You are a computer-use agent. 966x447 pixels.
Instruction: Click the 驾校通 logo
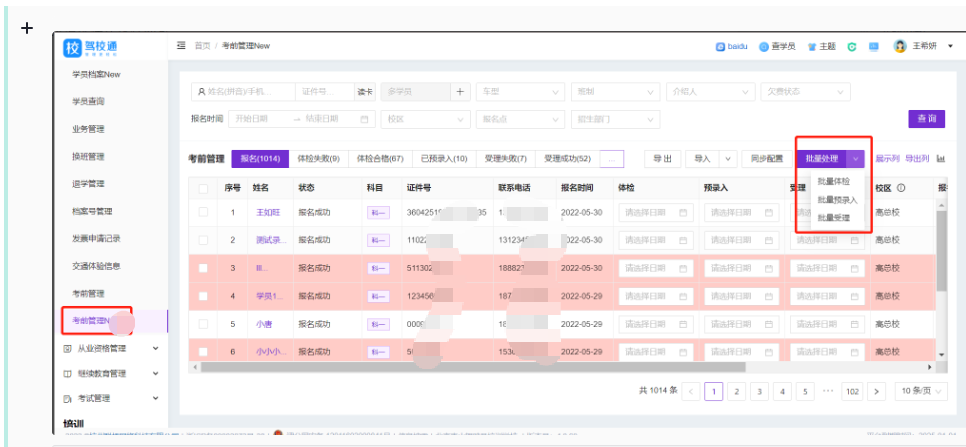95,47
